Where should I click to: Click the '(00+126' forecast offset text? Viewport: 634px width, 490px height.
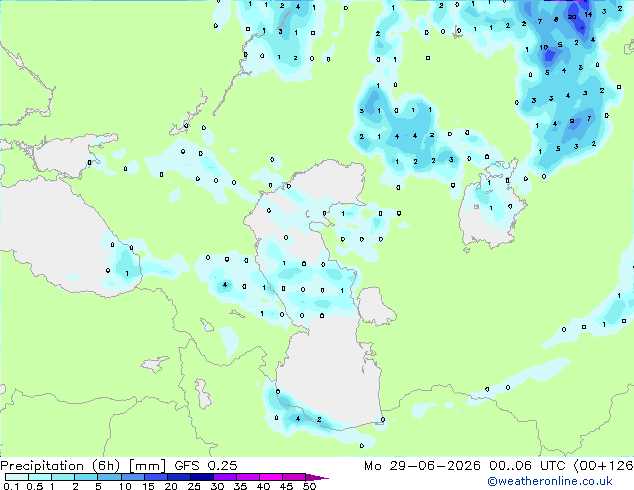(603, 466)
